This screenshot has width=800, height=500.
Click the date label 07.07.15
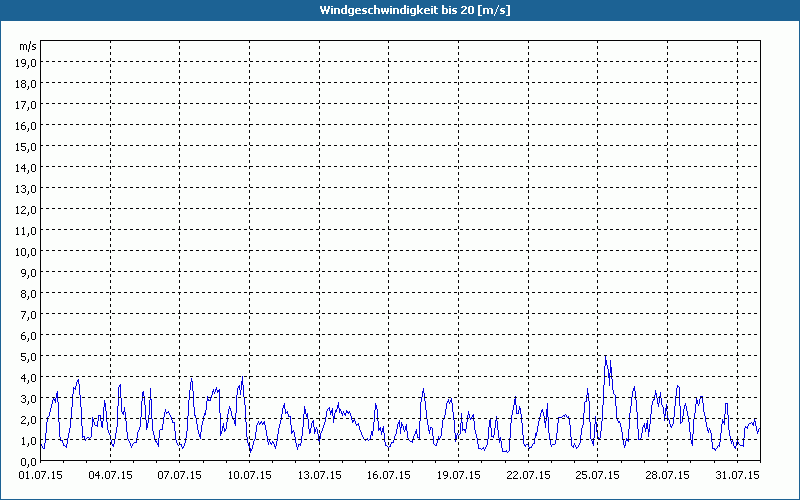(180, 475)
